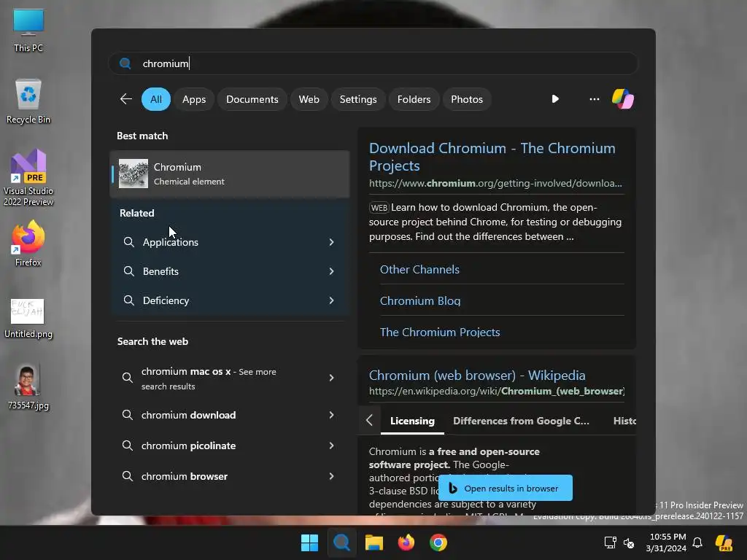Open the Chromium chemical element best match
The height and width of the screenshot is (560, 747).
[230, 174]
